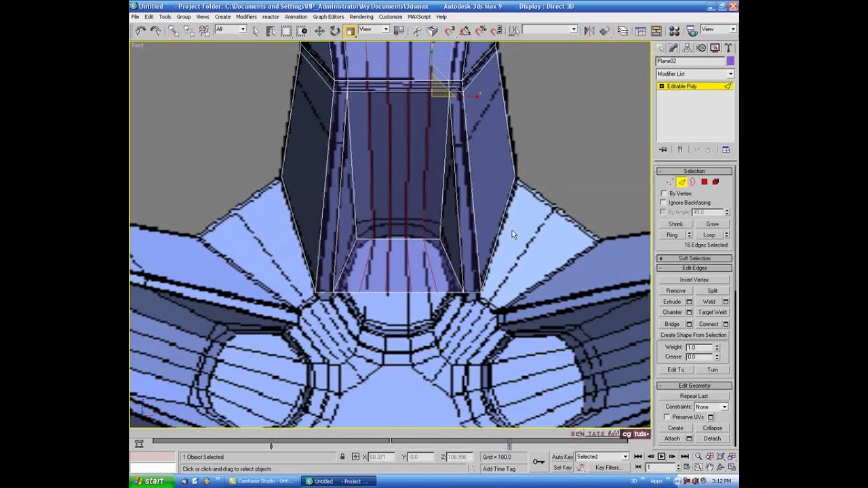
Task: Open the MAXScript menu
Action: [418, 16]
